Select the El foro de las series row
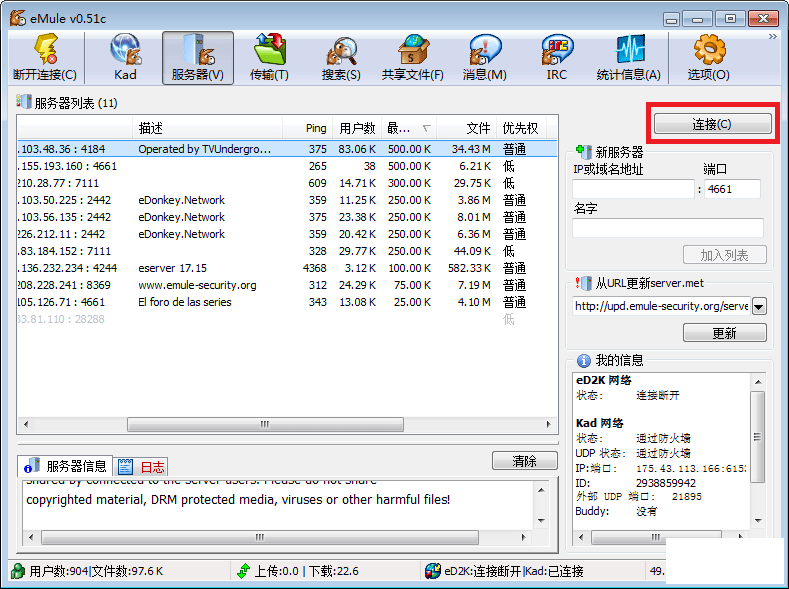The width and height of the screenshot is (789, 589). tap(287, 302)
